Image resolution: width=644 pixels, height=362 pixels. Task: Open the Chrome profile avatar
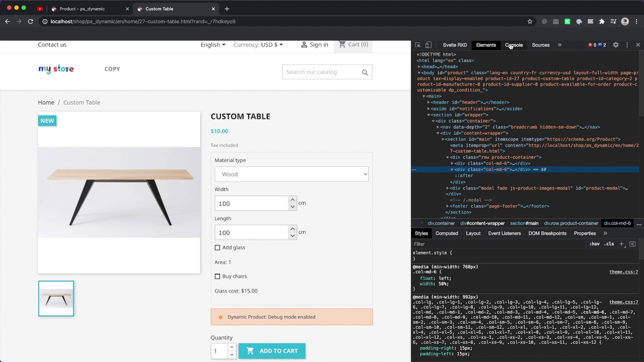(625, 22)
